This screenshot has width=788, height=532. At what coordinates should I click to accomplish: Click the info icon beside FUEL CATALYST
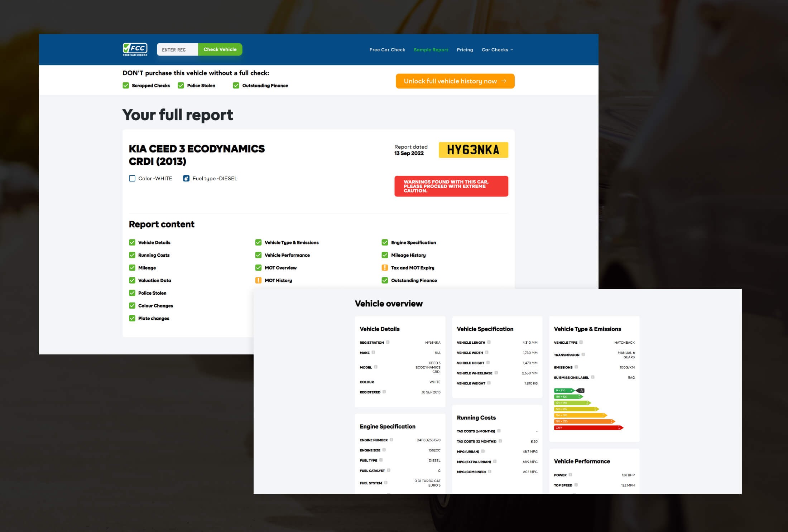tap(389, 470)
